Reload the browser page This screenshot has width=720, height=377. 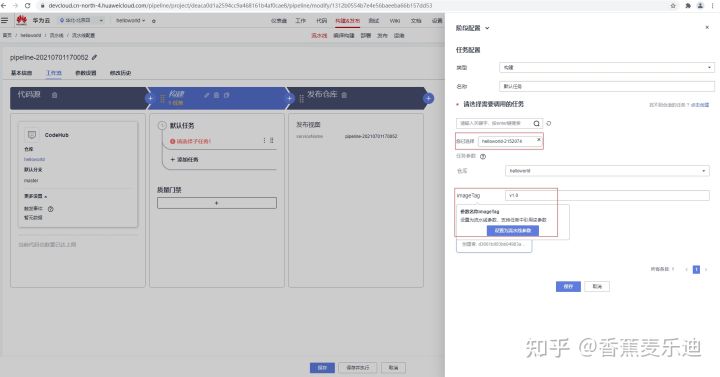[x=28, y=6]
